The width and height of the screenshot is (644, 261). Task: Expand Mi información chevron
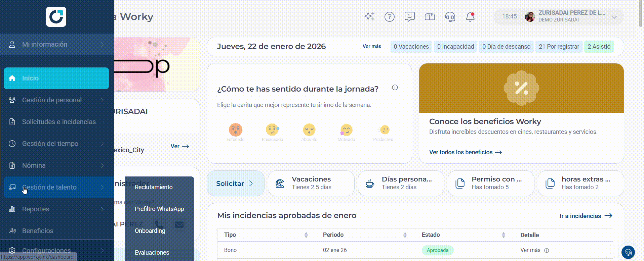(102, 44)
